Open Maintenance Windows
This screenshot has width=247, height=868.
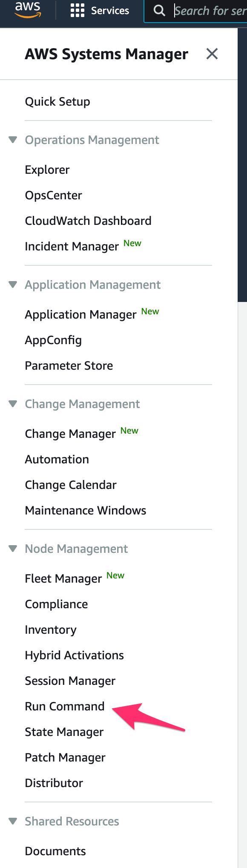[85, 510]
